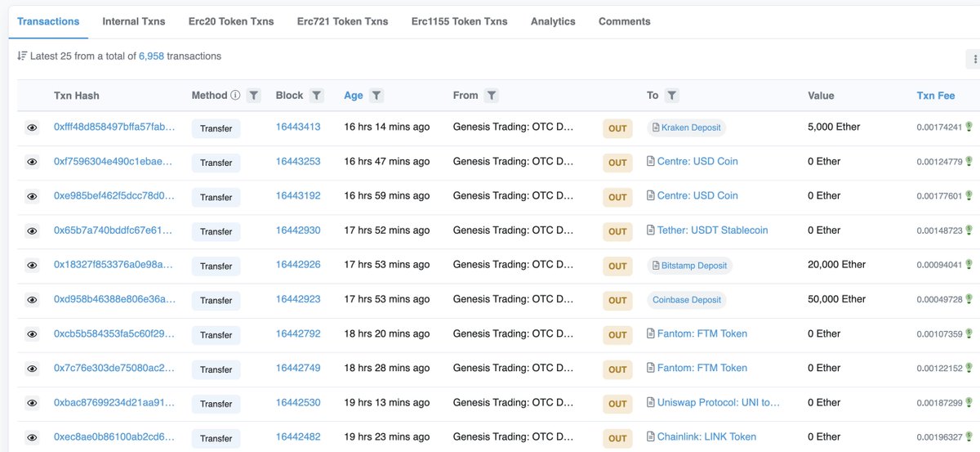Open the To column filter
This screenshot has height=452, width=980.
671,96
